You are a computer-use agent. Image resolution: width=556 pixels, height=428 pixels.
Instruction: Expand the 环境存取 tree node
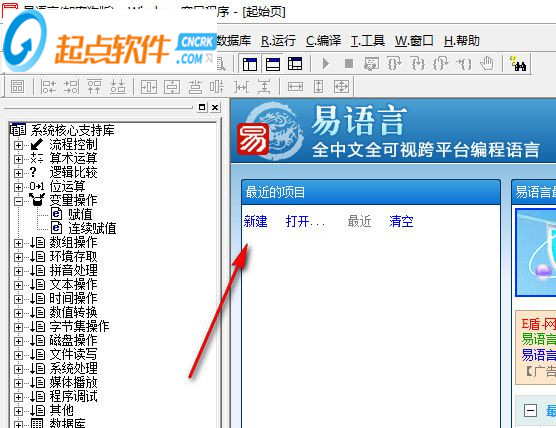[18, 257]
